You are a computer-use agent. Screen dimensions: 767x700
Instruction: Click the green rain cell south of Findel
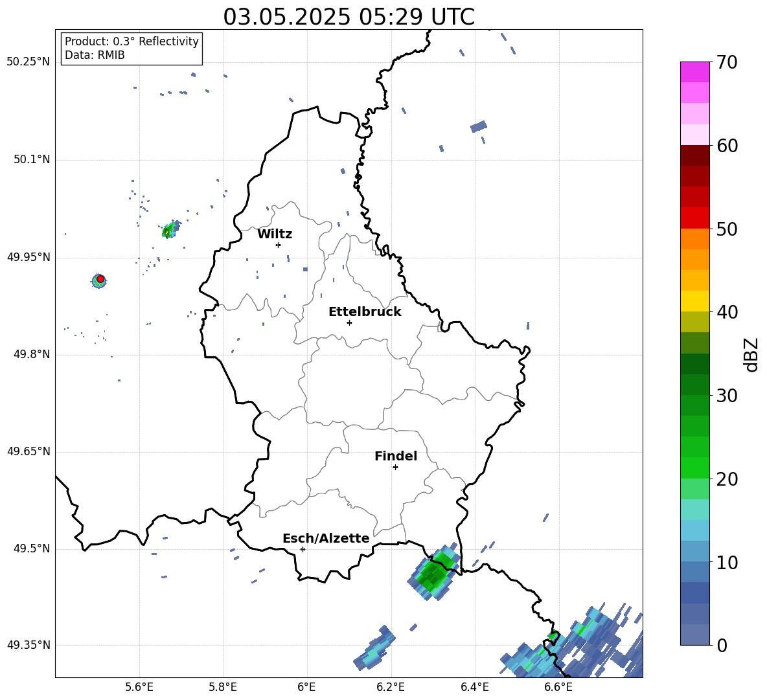(435, 572)
